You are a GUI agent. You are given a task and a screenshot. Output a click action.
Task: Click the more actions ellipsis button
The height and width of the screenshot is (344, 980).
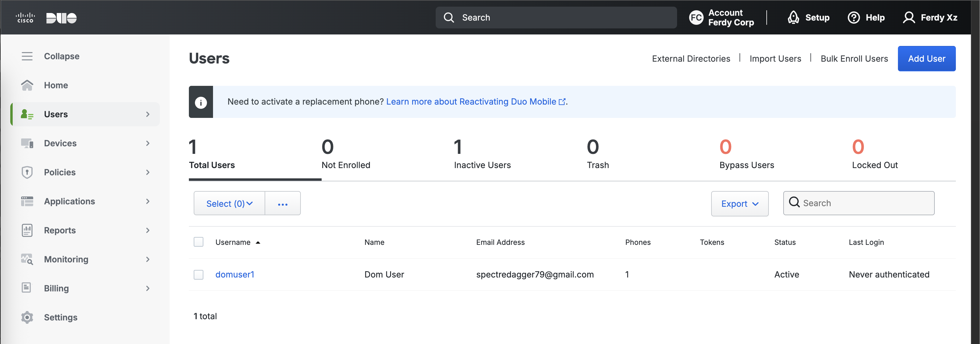(282, 203)
